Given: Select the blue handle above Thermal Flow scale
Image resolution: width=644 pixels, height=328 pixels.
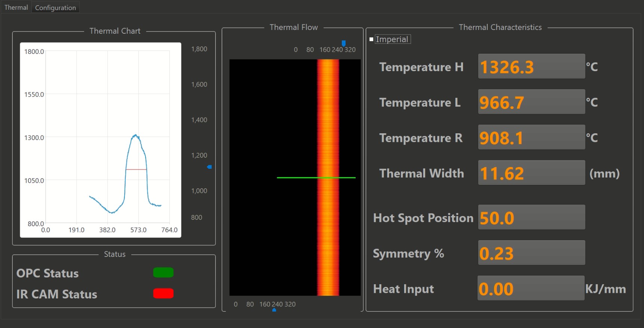Looking at the screenshot, I should [x=344, y=43].
